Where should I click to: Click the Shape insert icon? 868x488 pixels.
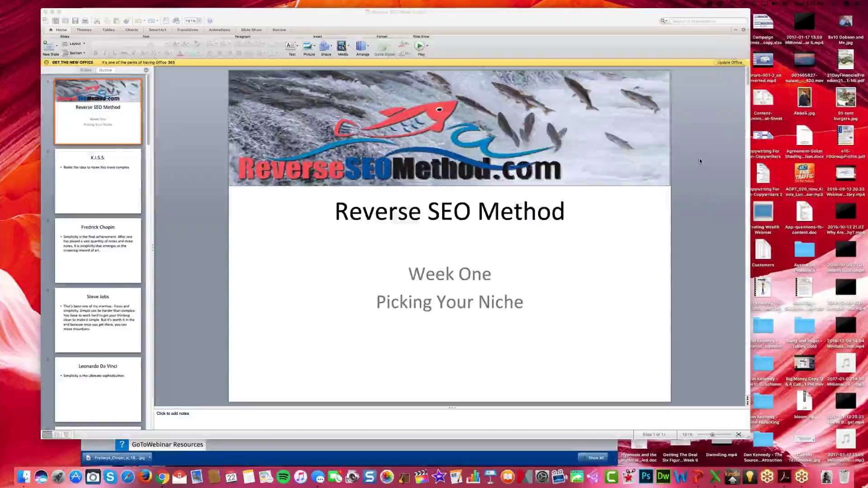325,46
